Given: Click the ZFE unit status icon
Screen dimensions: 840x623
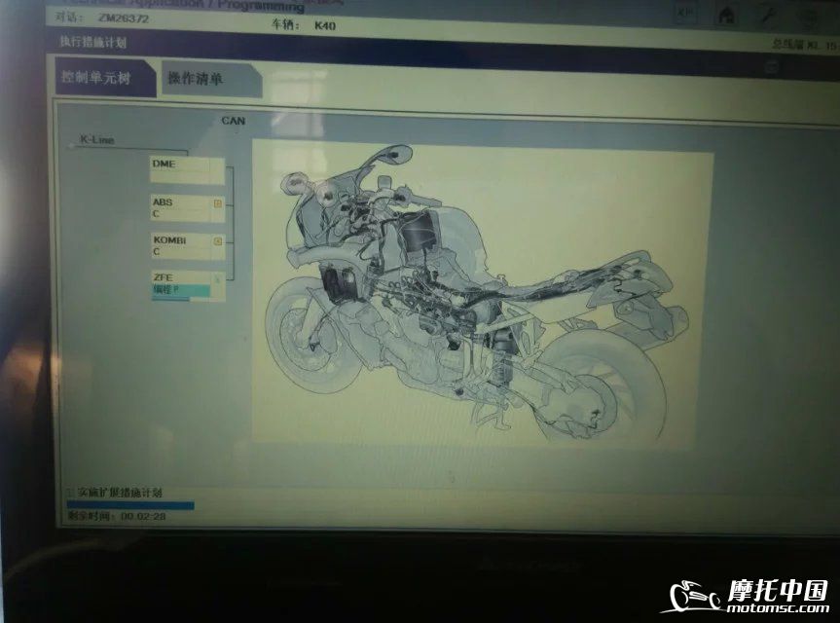Looking at the screenshot, I should coord(217,278).
